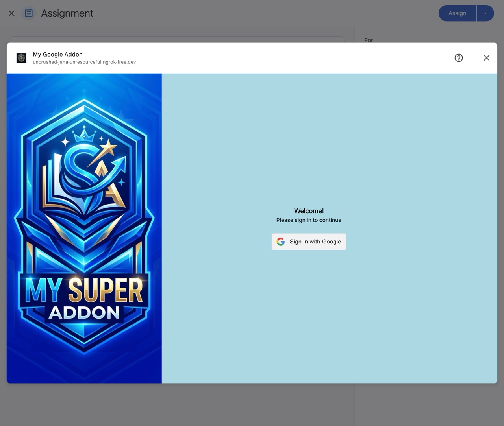504x426 pixels.
Task: Click the ADDON word in the banner image
Action: (84, 313)
